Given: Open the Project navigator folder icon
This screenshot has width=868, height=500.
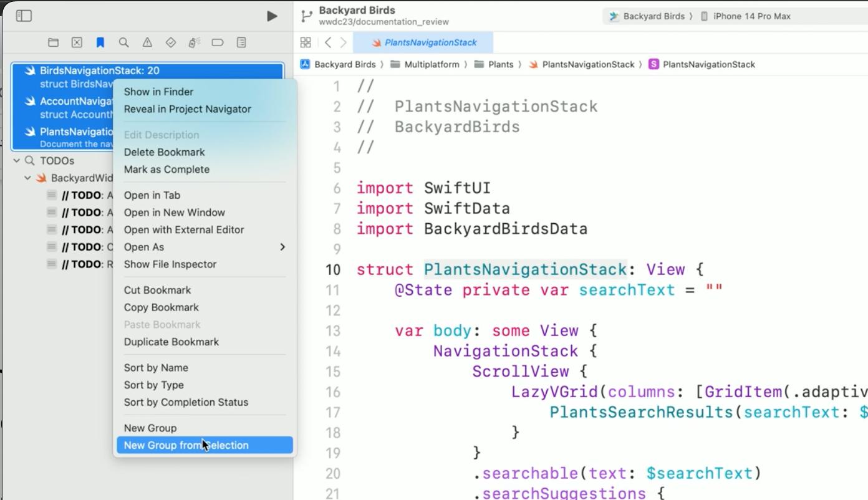Looking at the screenshot, I should 53,42.
